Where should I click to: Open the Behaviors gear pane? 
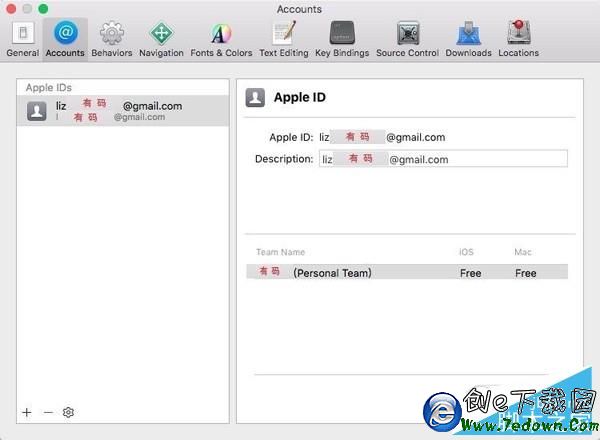click(x=112, y=39)
